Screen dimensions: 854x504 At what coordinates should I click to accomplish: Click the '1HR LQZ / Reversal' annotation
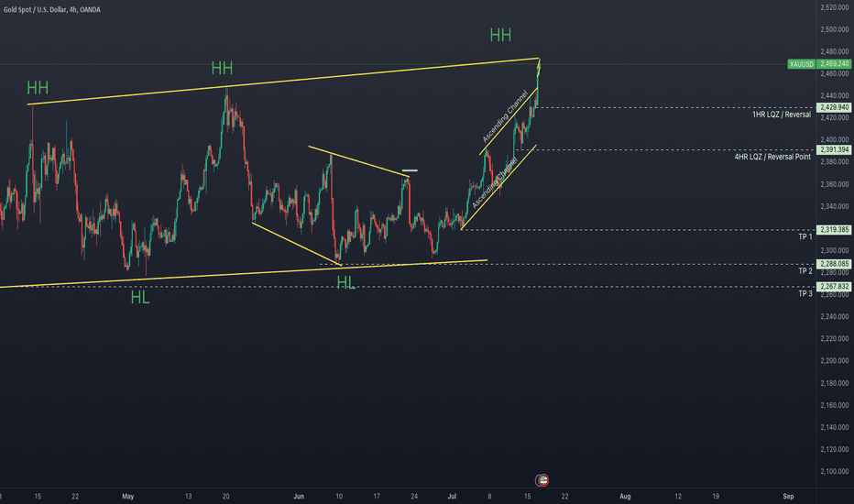coord(782,115)
